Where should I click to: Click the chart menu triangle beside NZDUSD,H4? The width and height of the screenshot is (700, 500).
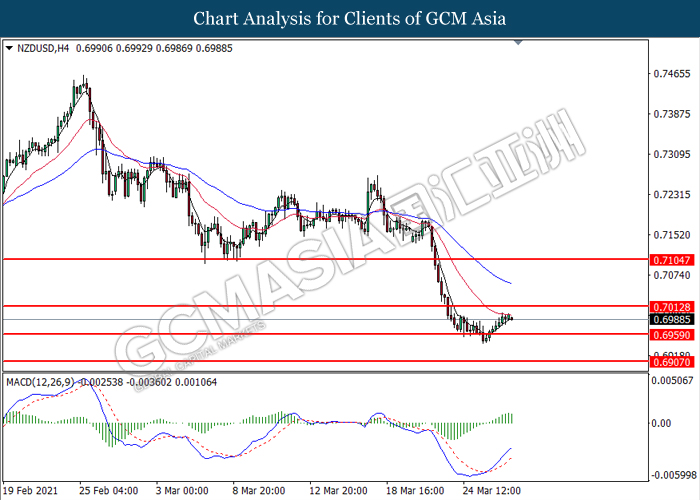(x=9, y=48)
